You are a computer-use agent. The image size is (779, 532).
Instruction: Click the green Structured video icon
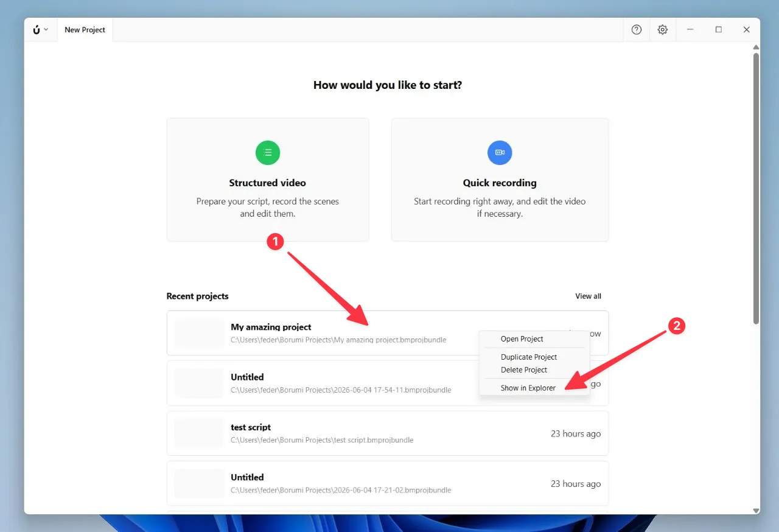coord(268,152)
